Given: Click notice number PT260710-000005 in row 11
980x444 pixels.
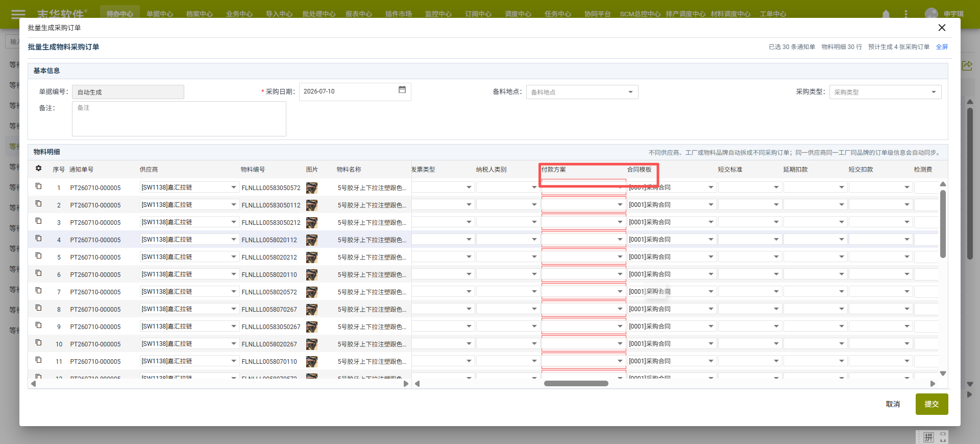Looking at the screenshot, I should tap(95, 362).
